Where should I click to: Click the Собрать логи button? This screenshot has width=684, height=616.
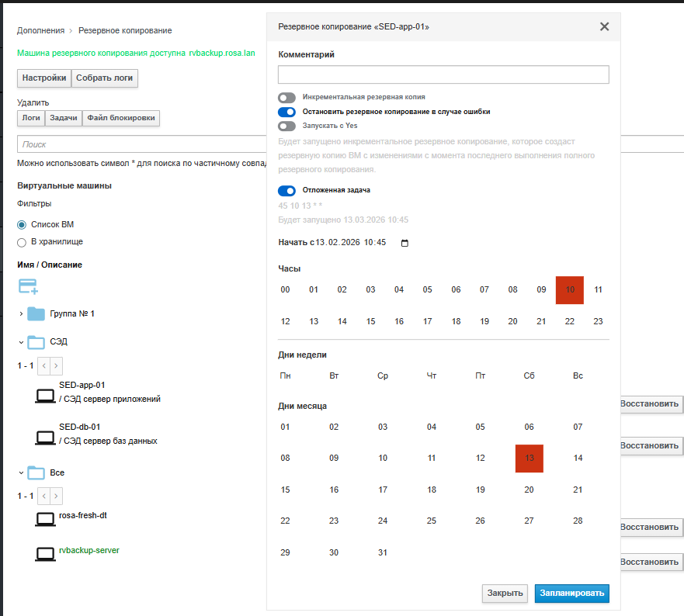pos(105,78)
